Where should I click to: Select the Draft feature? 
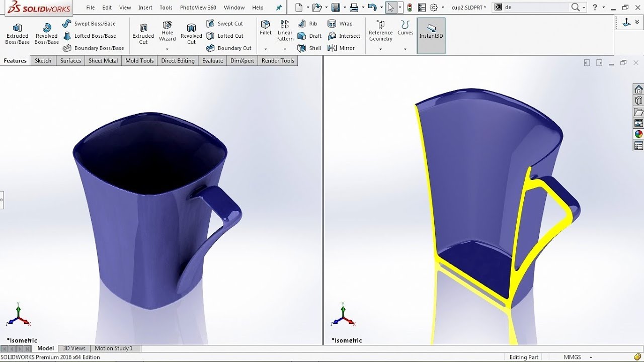pos(309,36)
